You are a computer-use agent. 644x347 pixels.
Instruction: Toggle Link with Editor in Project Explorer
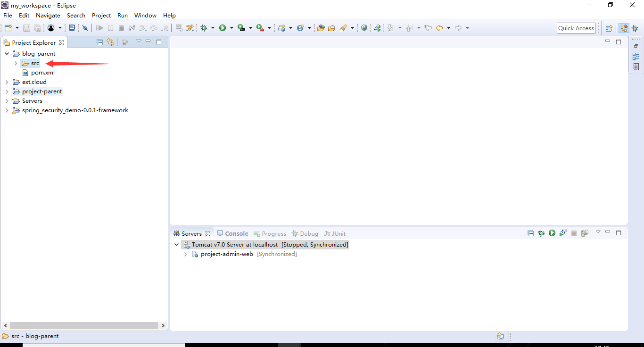(x=110, y=42)
